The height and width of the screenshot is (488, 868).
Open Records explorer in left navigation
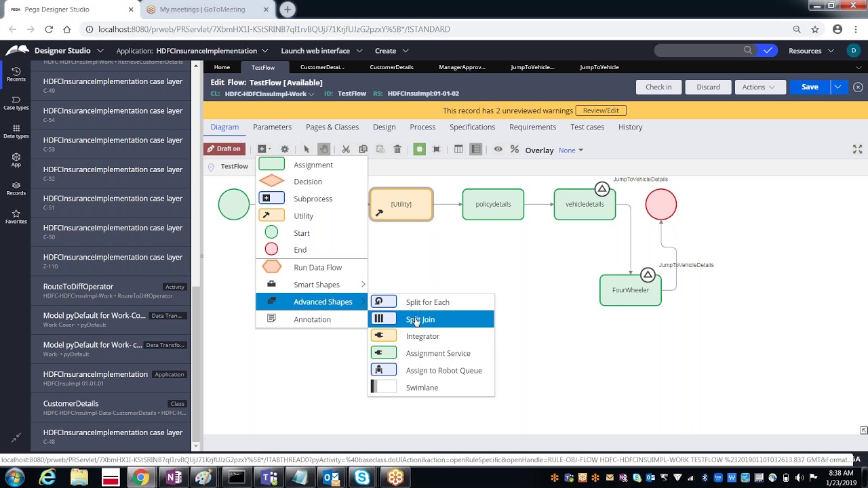[16, 188]
